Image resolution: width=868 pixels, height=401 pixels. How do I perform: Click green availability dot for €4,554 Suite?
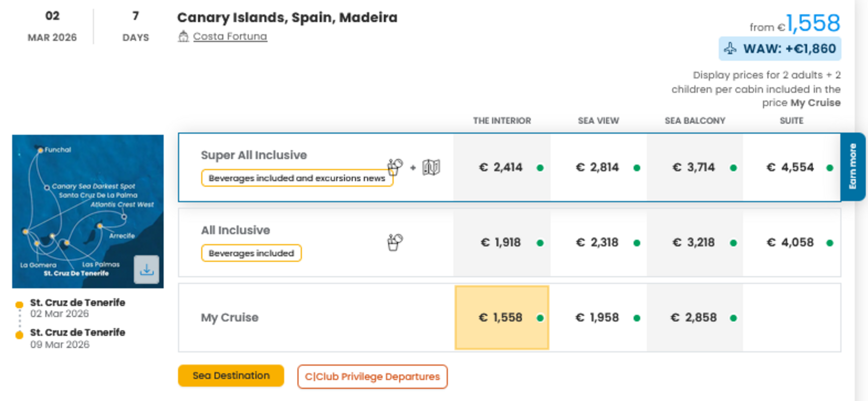coord(830,168)
